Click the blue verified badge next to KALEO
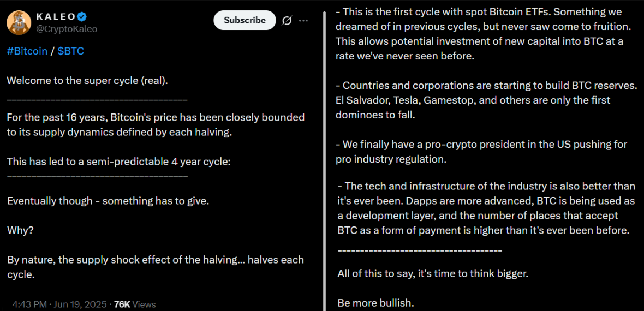Screen dimensions: 644x311 pos(82,17)
